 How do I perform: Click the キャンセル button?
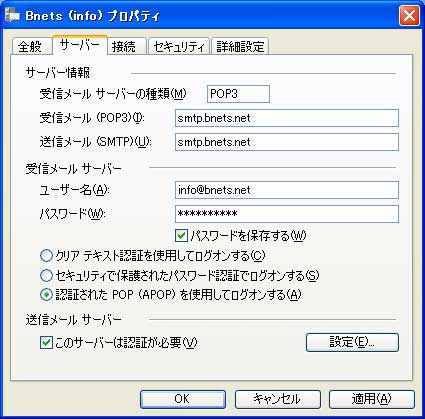pos(277,399)
